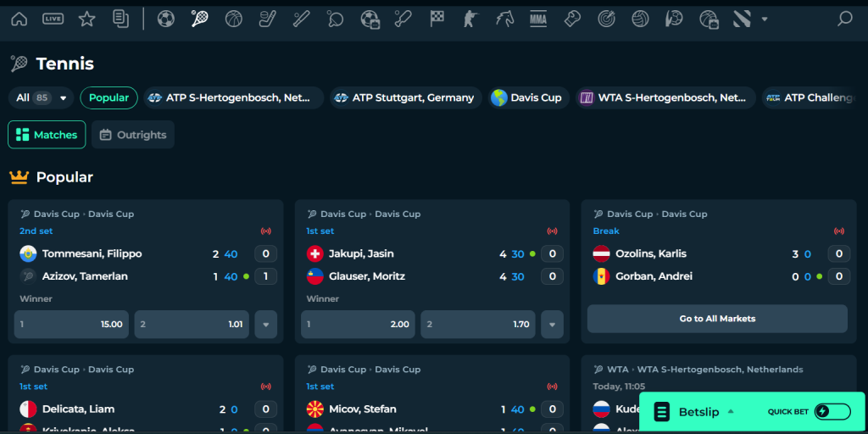Bet on Azizov at odds 1.01

pyautogui.click(x=192, y=325)
